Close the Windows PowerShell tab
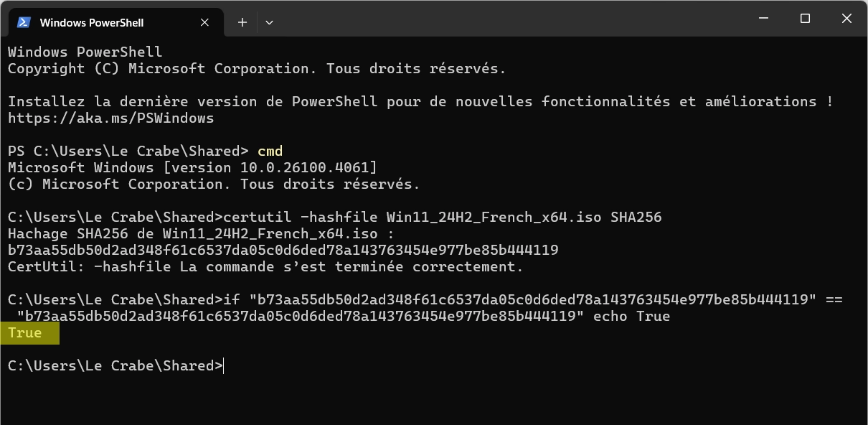 point(204,22)
